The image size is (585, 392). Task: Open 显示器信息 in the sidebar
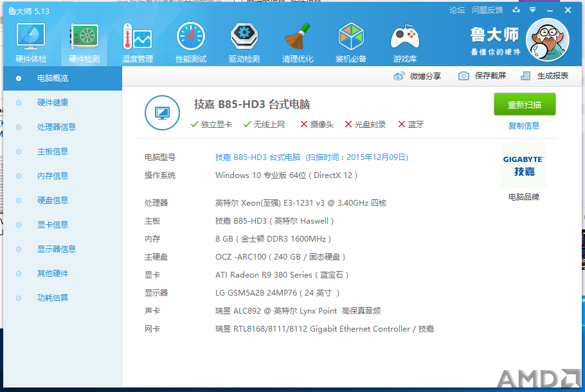click(63, 249)
